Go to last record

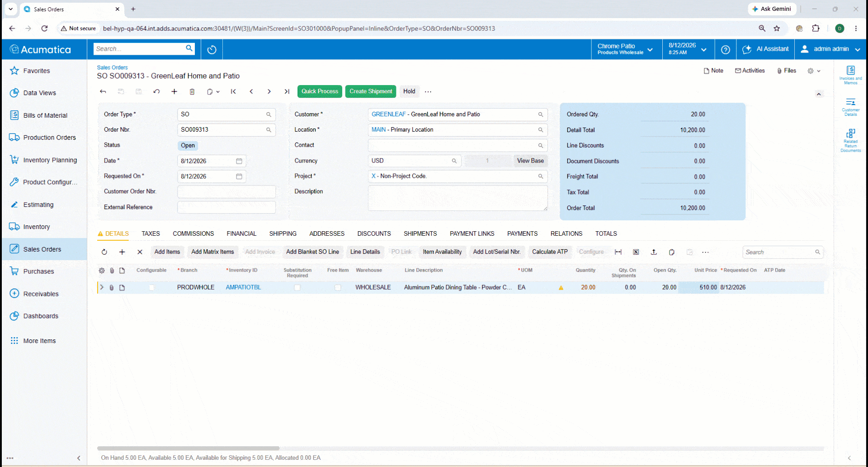(x=287, y=91)
